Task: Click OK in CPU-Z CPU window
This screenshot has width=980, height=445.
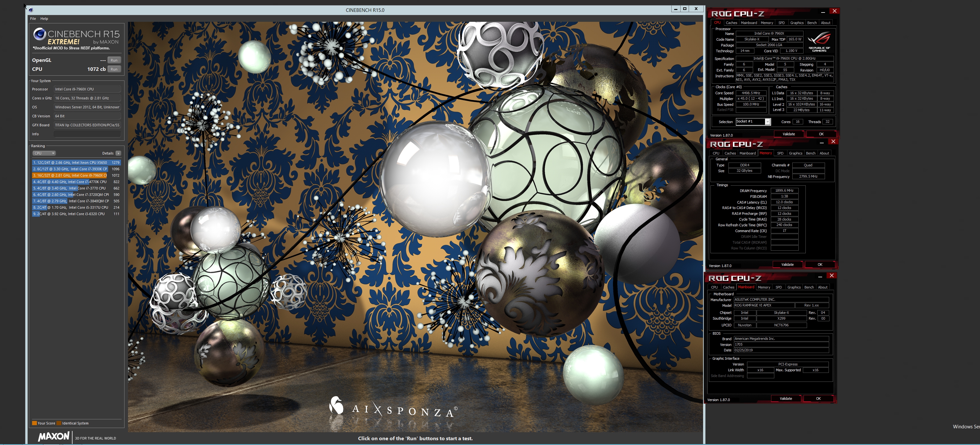Action: 821,134
